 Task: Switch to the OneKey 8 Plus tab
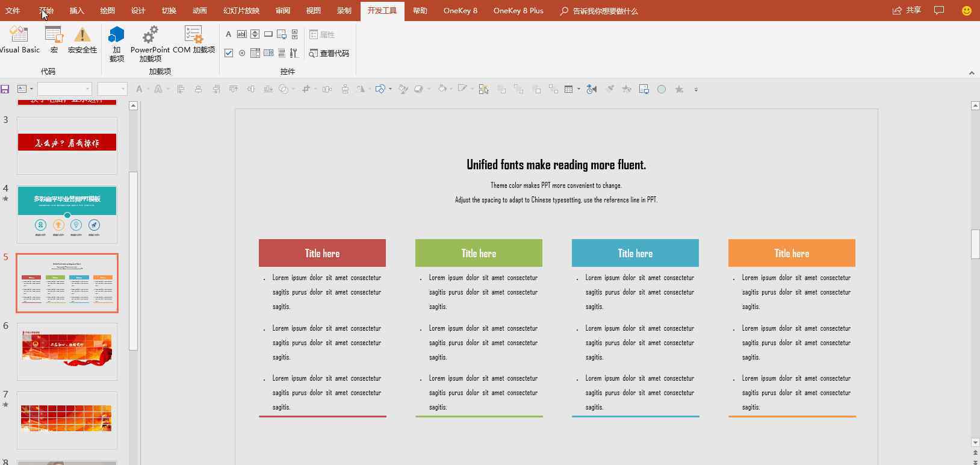518,10
